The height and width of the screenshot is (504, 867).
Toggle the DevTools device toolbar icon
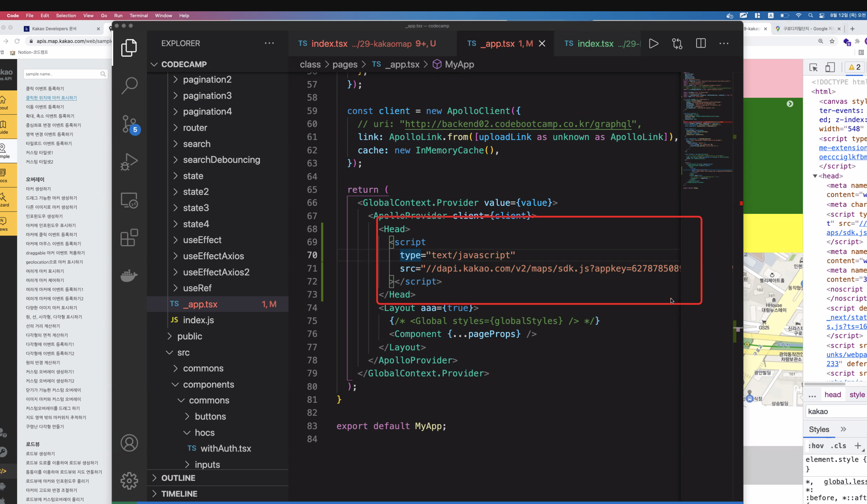pos(830,68)
